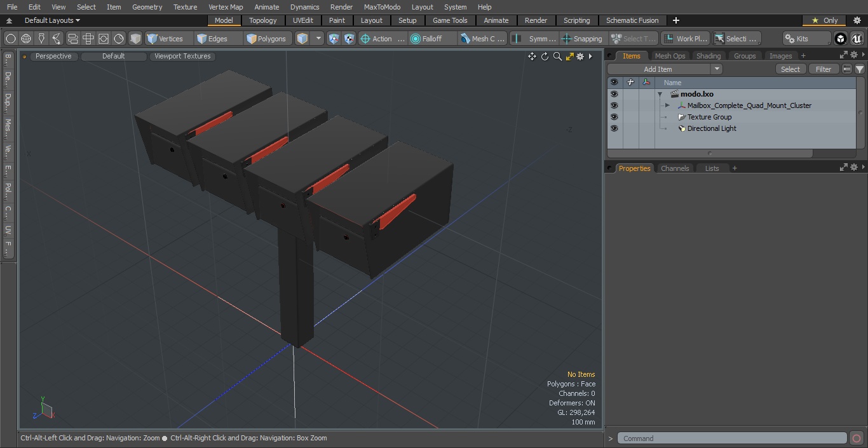Click the home arrow beside Default Layouts
Image resolution: width=868 pixels, height=448 pixels.
pos(9,20)
